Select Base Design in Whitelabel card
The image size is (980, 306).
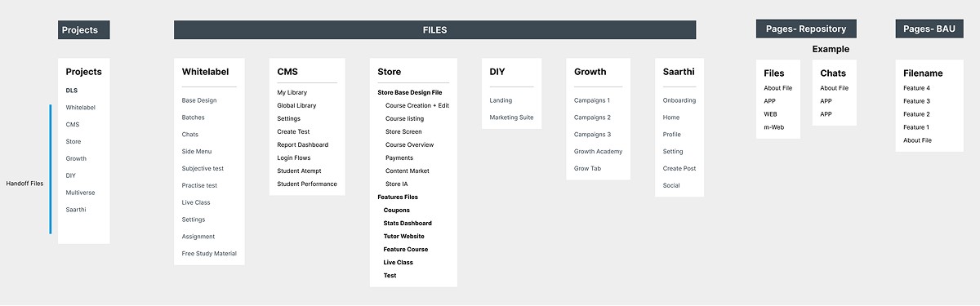[199, 100]
